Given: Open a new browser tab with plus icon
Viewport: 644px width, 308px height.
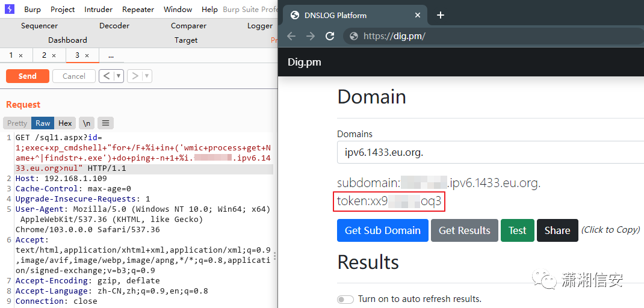Looking at the screenshot, I should (441, 15).
